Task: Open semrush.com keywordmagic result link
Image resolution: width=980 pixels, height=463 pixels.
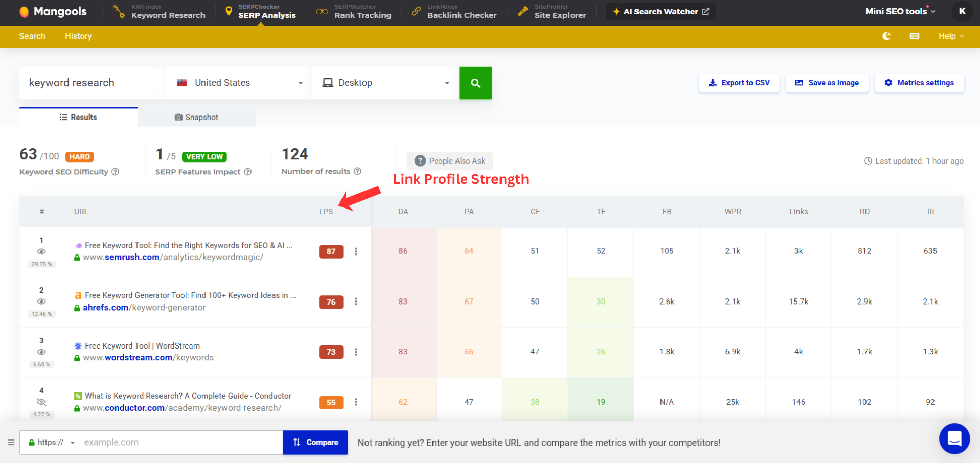Action: click(x=173, y=257)
